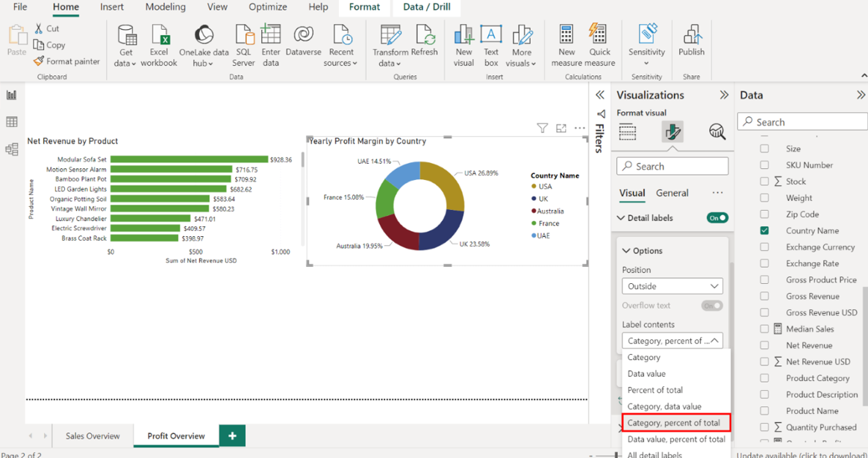868x458 pixels.
Task: Add a new page with plus button
Action: [x=232, y=436]
